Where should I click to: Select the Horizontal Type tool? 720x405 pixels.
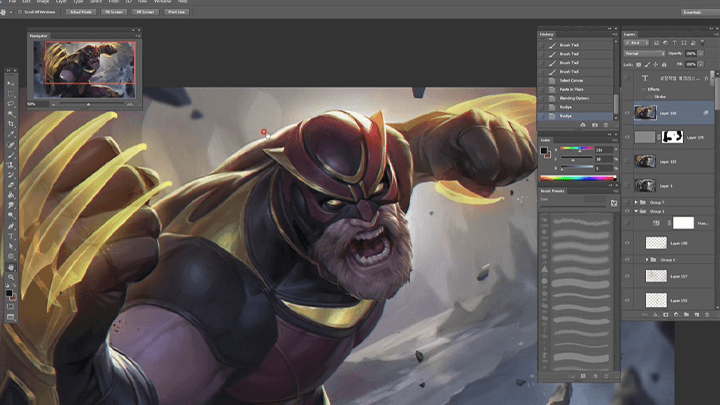pyautogui.click(x=11, y=236)
